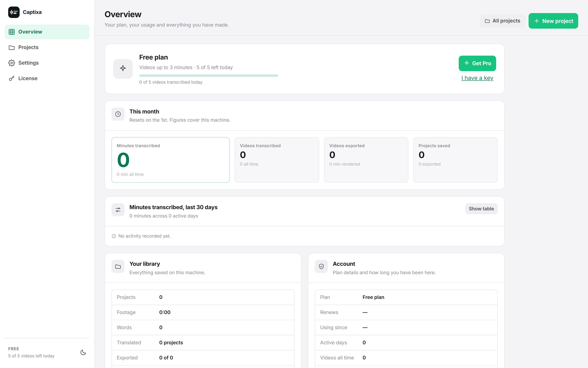
Task: Click the Footage '0:00' value
Action: pyautogui.click(x=165, y=312)
